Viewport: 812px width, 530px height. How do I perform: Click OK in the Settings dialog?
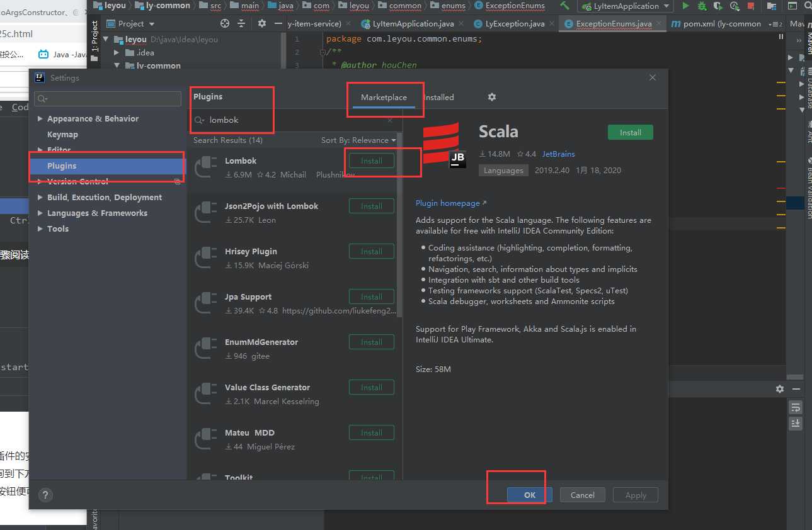tap(530, 495)
